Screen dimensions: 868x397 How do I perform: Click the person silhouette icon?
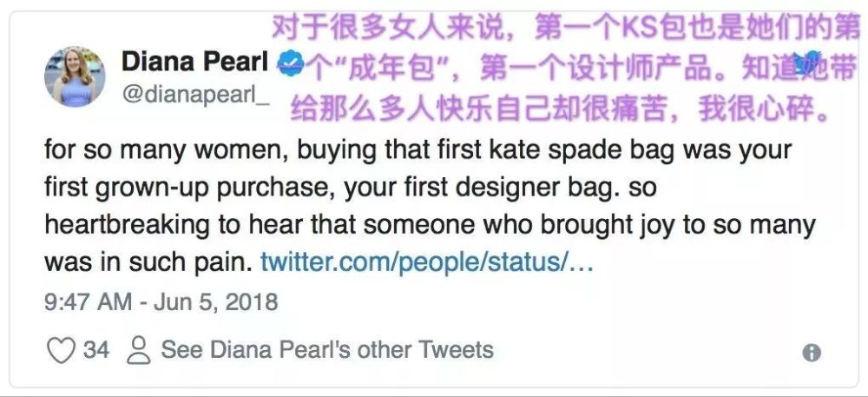tap(139, 351)
